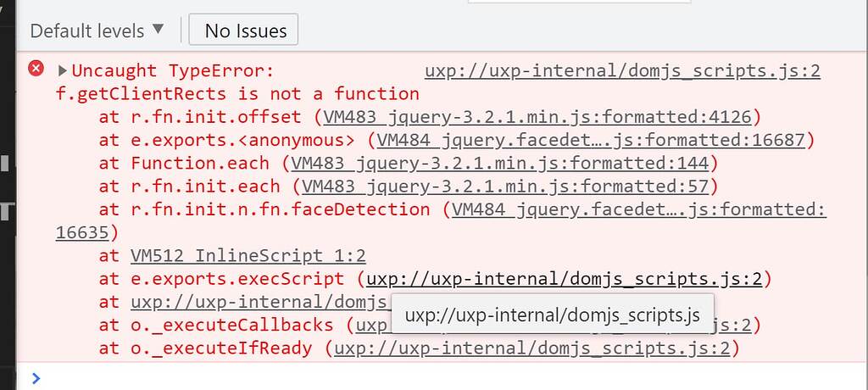Viewport: 868px width, 390px height.
Task: Open the partially hidden uxp://uxp-internal/domjs link
Action: (x=261, y=303)
